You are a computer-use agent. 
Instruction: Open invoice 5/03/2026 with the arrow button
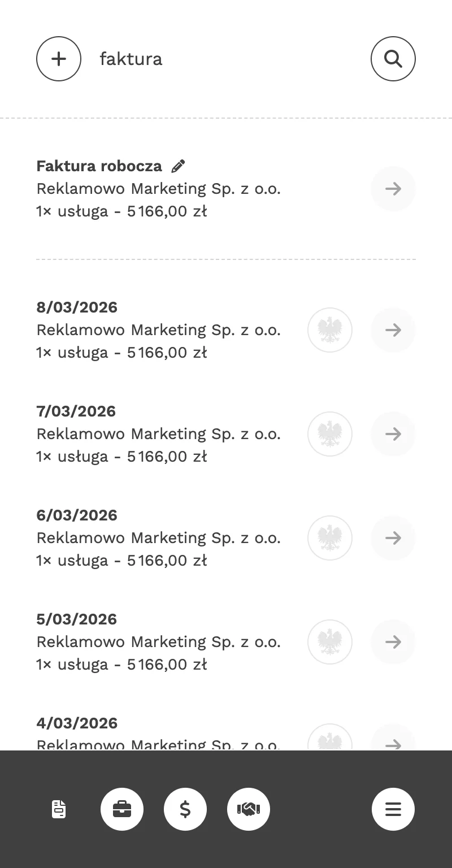click(x=393, y=642)
